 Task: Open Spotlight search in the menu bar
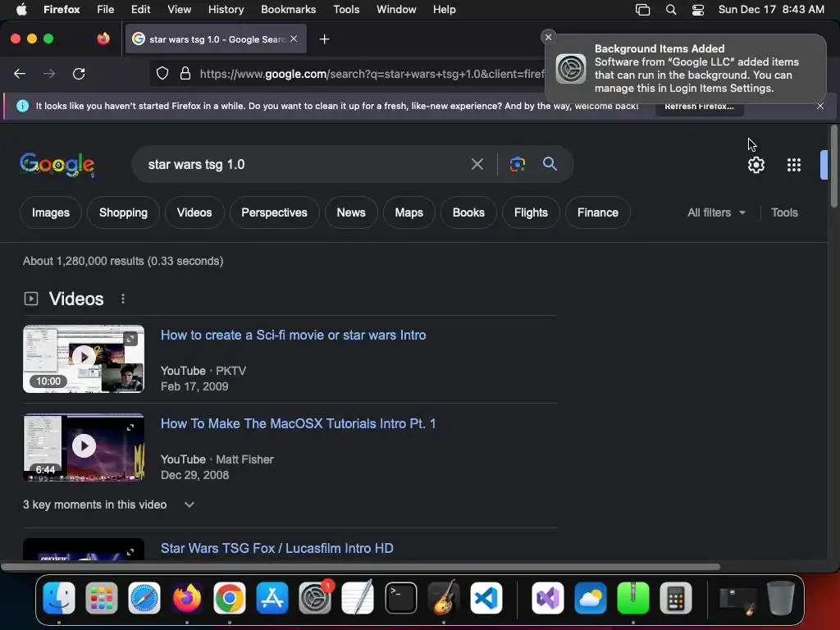[671, 10]
